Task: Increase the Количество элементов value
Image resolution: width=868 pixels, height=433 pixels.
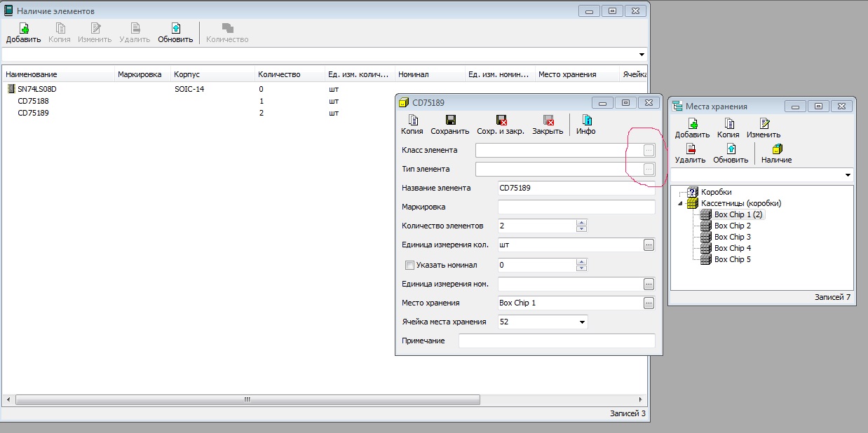Action: 581,223
